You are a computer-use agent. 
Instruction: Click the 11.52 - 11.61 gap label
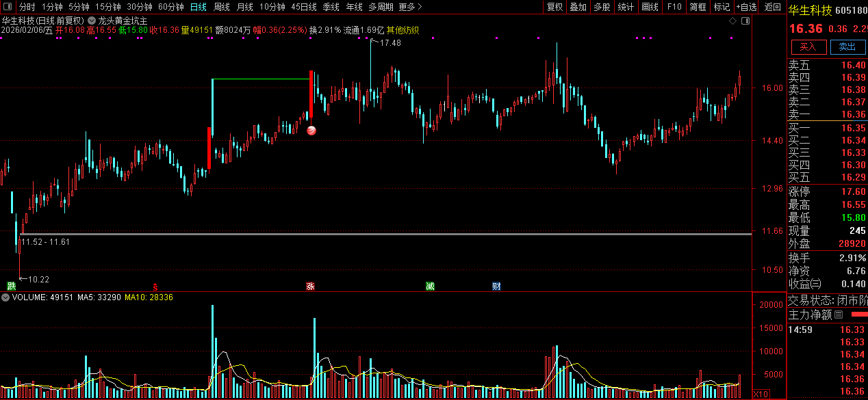(x=45, y=242)
